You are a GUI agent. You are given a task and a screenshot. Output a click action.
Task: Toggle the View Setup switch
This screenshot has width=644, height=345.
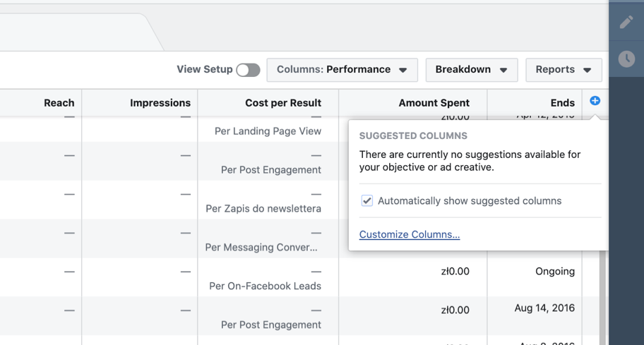click(248, 70)
